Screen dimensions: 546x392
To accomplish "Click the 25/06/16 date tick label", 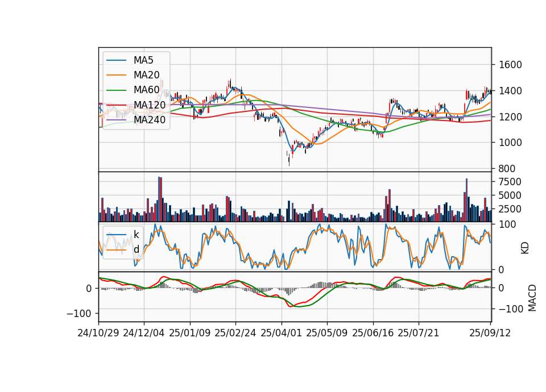I will click(373, 333).
